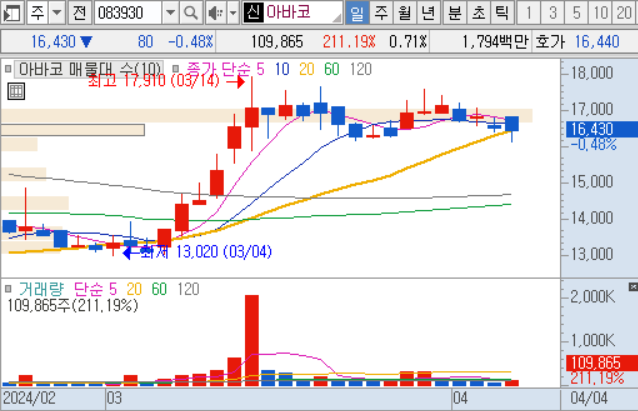
Task: Open the data table grid icon
Action: 16,91
